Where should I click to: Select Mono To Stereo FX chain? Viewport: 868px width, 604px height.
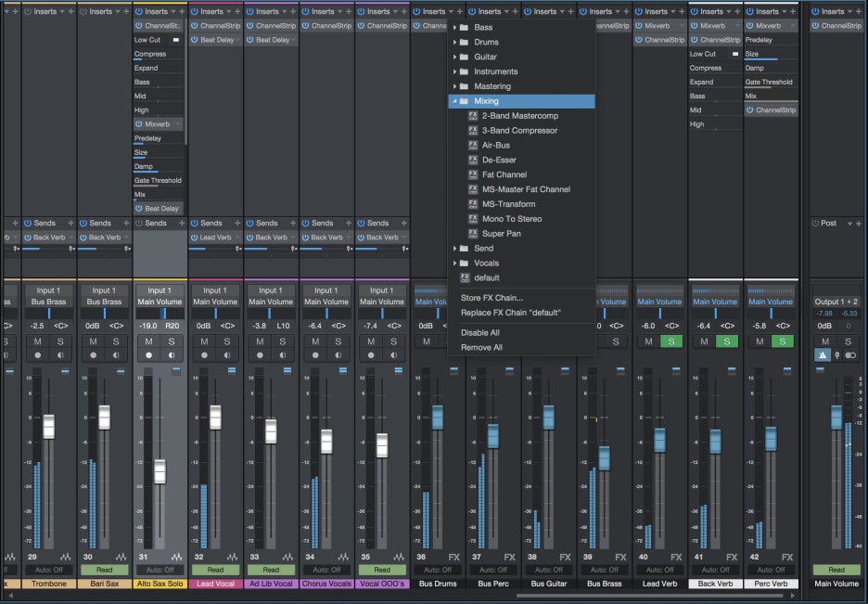coord(512,219)
